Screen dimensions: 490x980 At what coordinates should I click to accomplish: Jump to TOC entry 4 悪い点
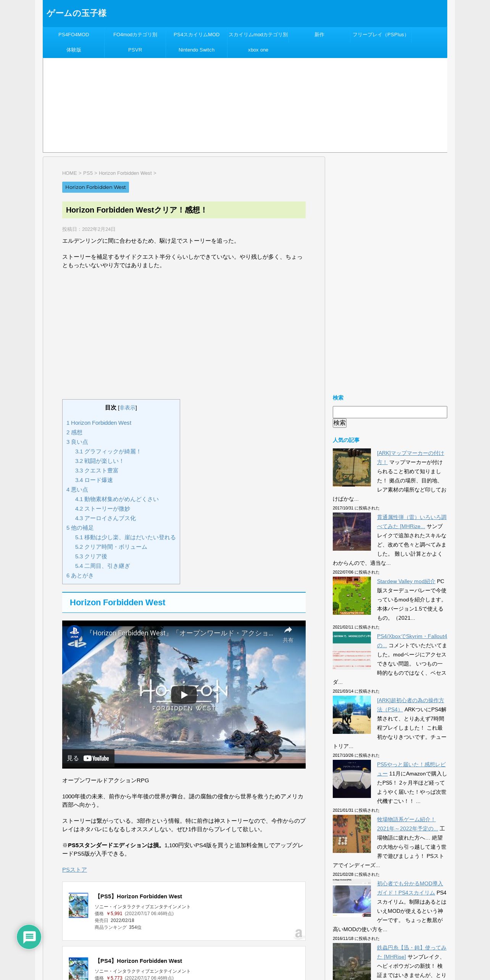point(77,490)
